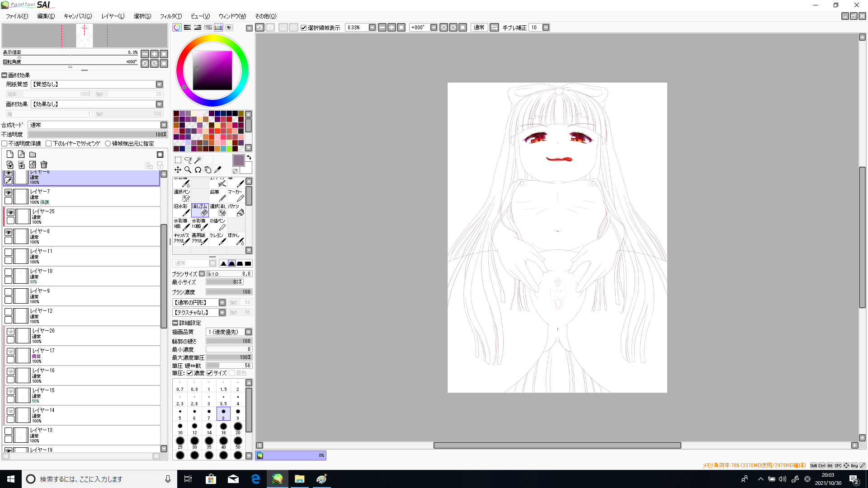This screenshot has height=488, width=868.
Task: Create a new normal layer
Action: pos(10,155)
